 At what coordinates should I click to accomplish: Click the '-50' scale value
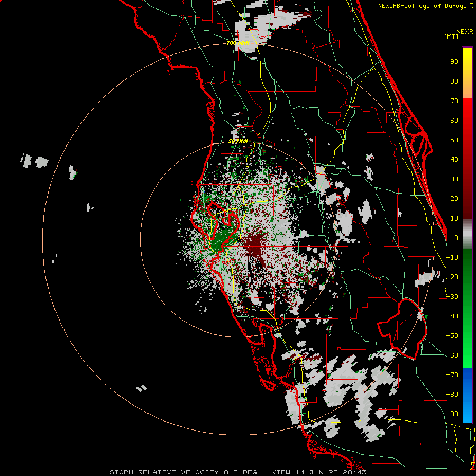(452, 336)
